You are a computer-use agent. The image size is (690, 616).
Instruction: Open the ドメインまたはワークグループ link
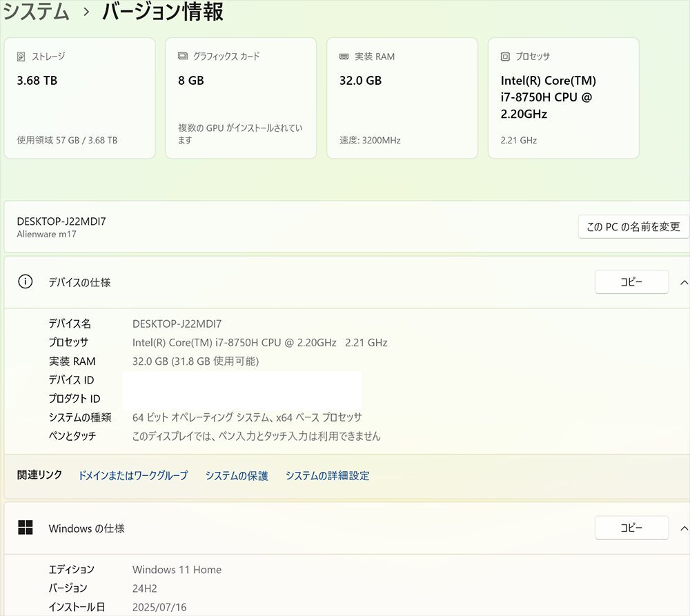[x=133, y=475]
